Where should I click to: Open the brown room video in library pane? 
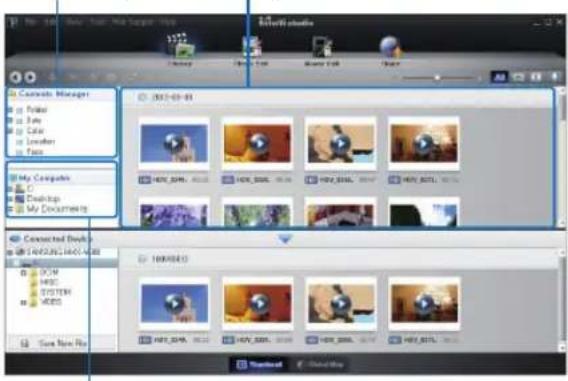pos(424,143)
